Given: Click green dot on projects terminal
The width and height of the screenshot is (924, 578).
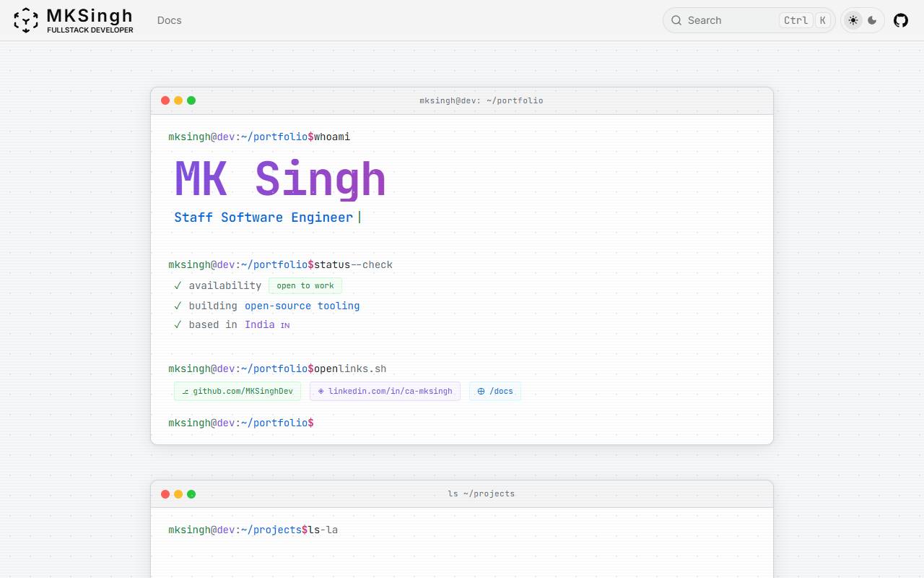Looking at the screenshot, I should coord(191,494).
